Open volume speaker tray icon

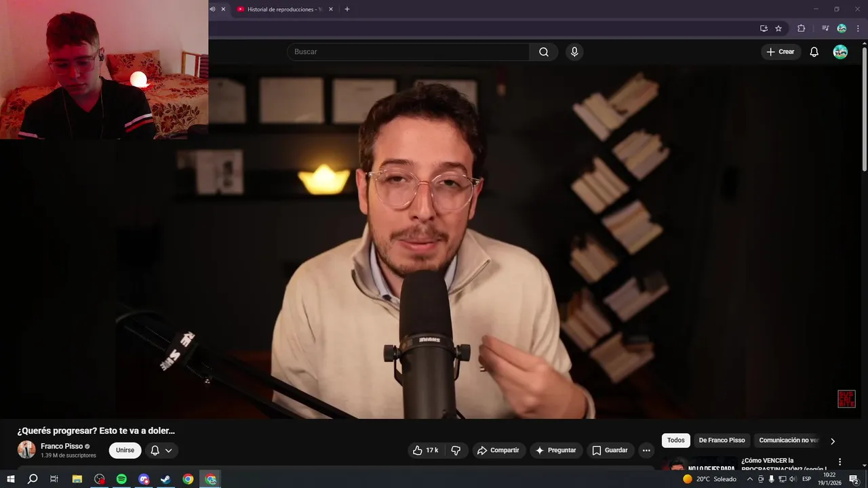[793, 479]
